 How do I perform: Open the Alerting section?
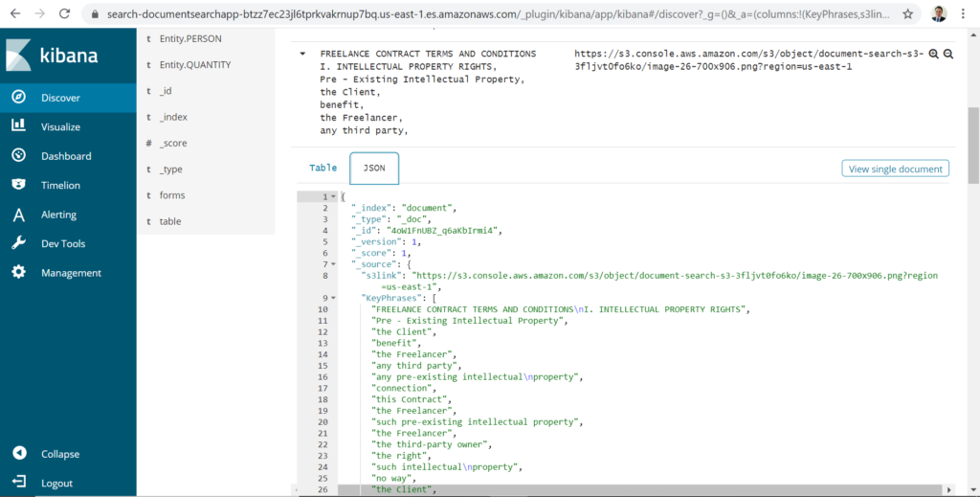pos(57,215)
